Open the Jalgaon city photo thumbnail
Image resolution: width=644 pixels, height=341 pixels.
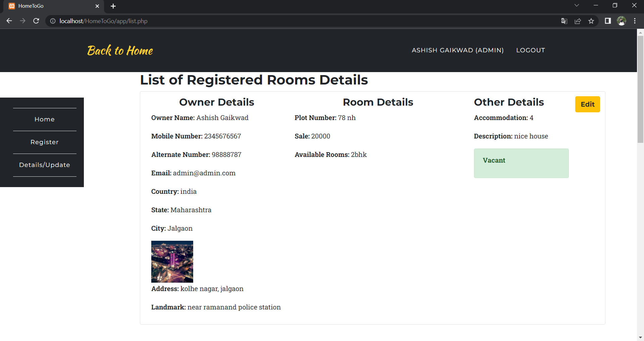coord(172,262)
